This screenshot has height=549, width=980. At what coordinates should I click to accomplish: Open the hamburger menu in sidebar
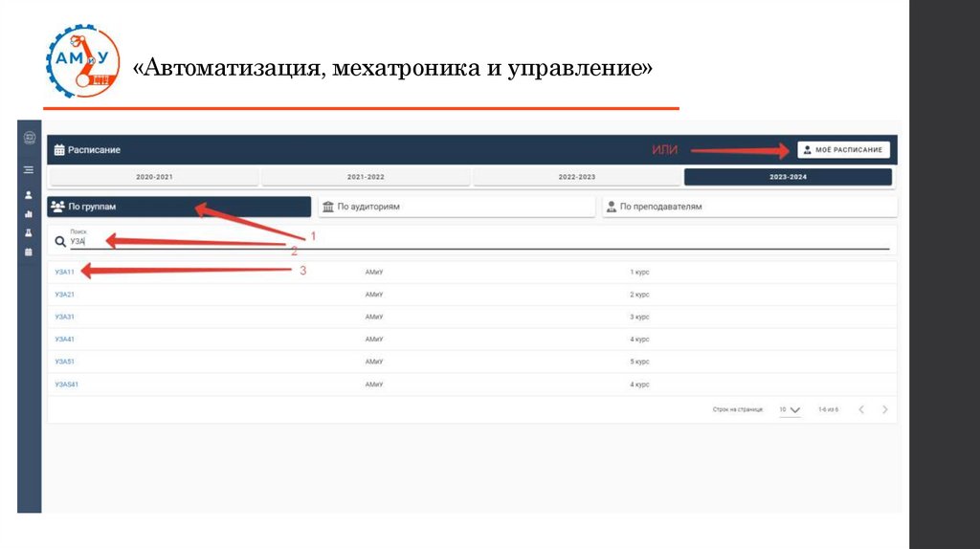pos(29,169)
